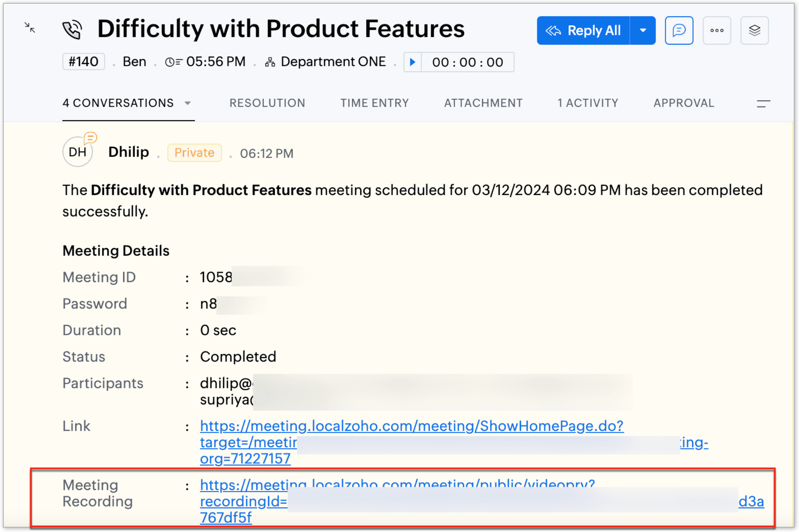Start the ticket timer play button
Screen dimensions: 799x532
tap(413, 62)
